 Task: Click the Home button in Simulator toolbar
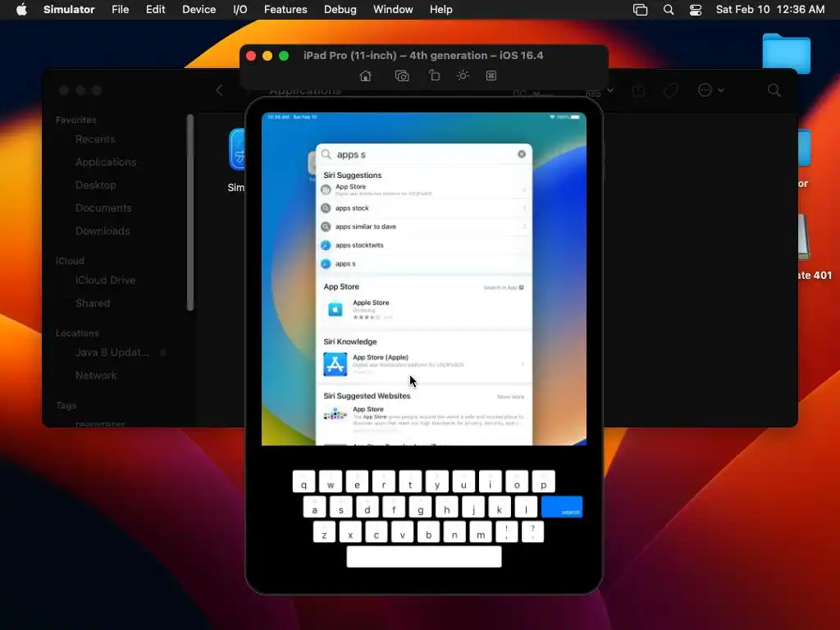click(365, 75)
